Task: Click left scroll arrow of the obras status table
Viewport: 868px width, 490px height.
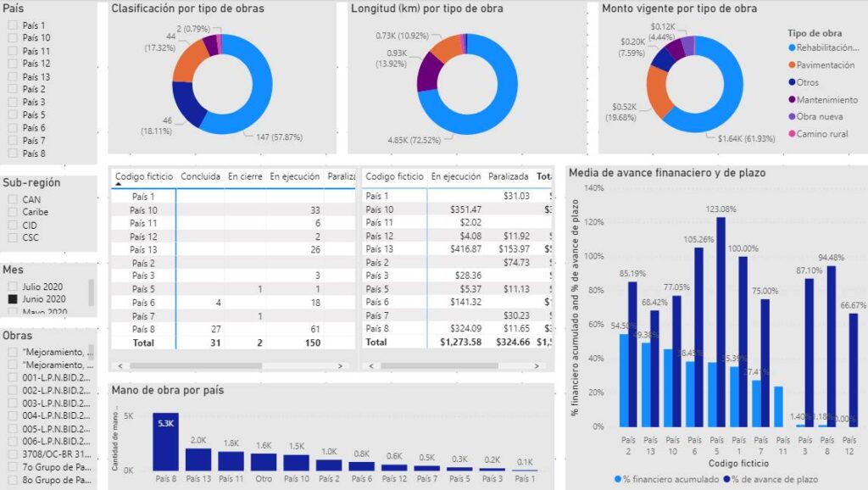Action: point(120,366)
